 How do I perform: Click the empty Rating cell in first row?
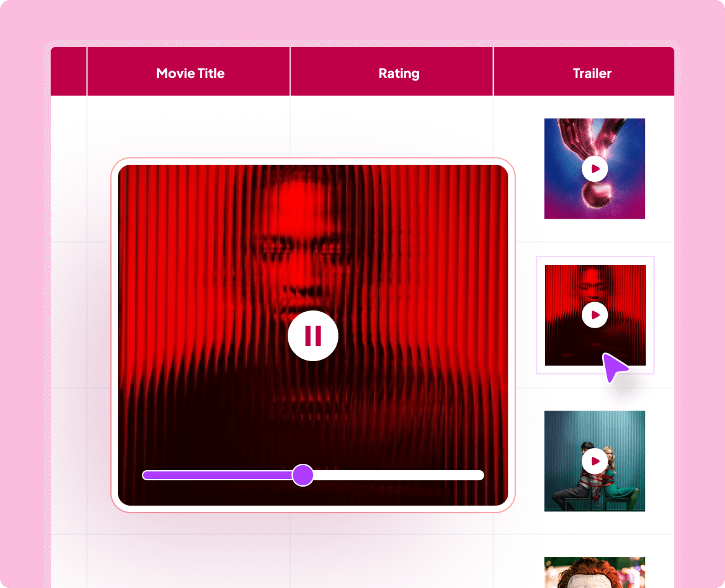392,125
